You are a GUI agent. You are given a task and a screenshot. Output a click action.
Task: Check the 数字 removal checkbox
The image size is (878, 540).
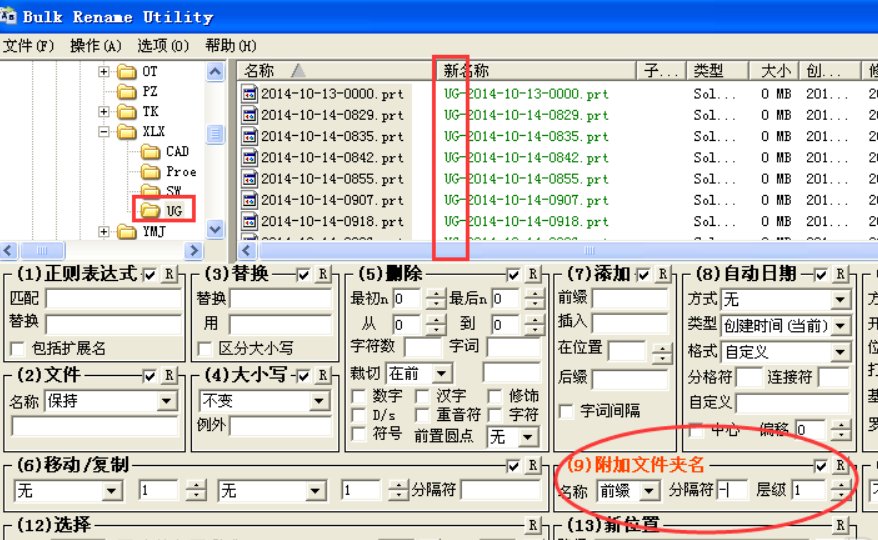point(358,397)
